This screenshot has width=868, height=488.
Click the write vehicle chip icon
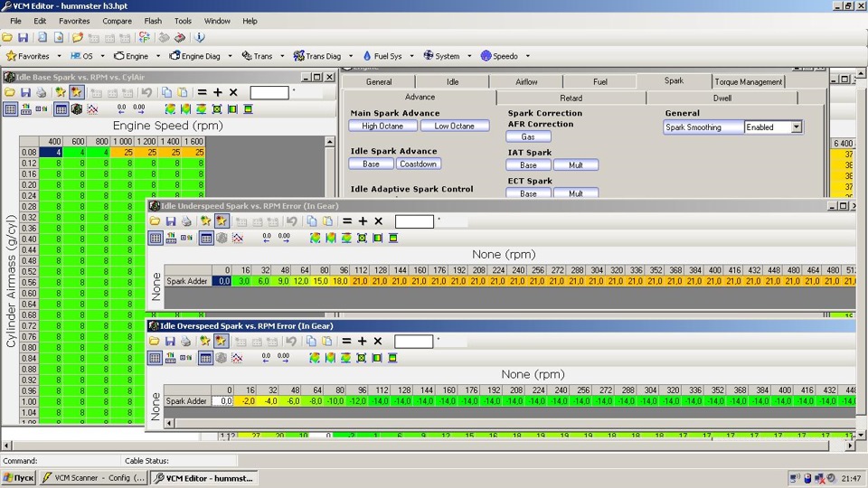(180, 38)
